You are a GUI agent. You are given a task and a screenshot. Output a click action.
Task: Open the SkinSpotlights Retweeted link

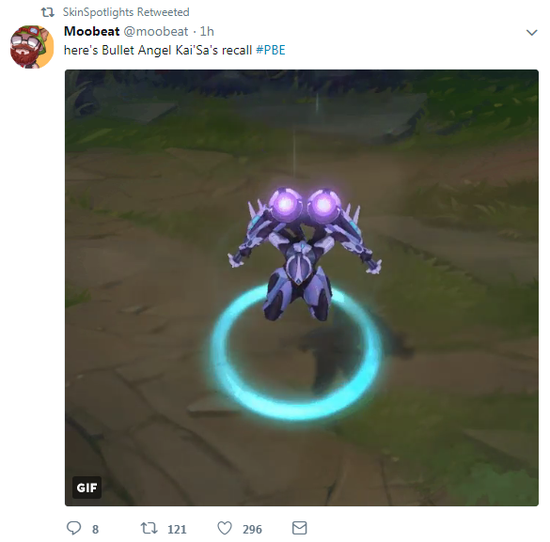(x=126, y=12)
